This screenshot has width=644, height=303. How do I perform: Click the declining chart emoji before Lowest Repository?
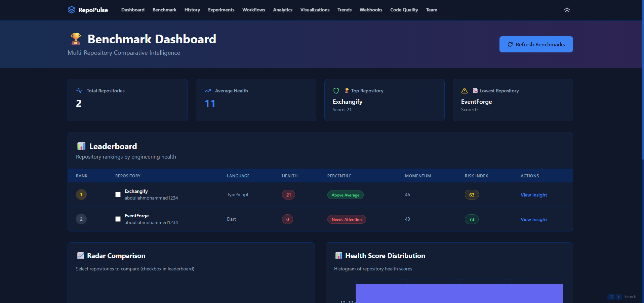pyautogui.click(x=475, y=91)
